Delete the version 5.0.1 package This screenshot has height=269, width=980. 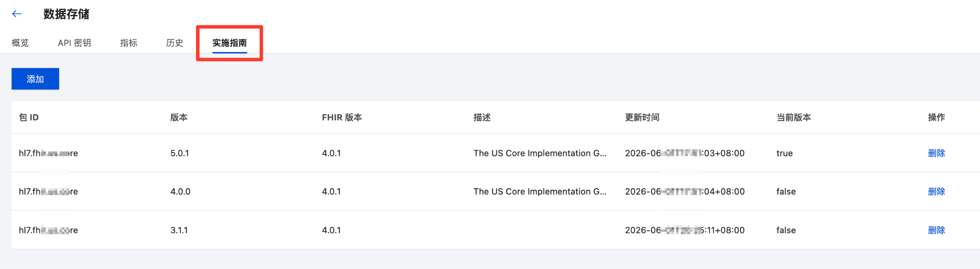pyautogui.click(x=936, y=153)
